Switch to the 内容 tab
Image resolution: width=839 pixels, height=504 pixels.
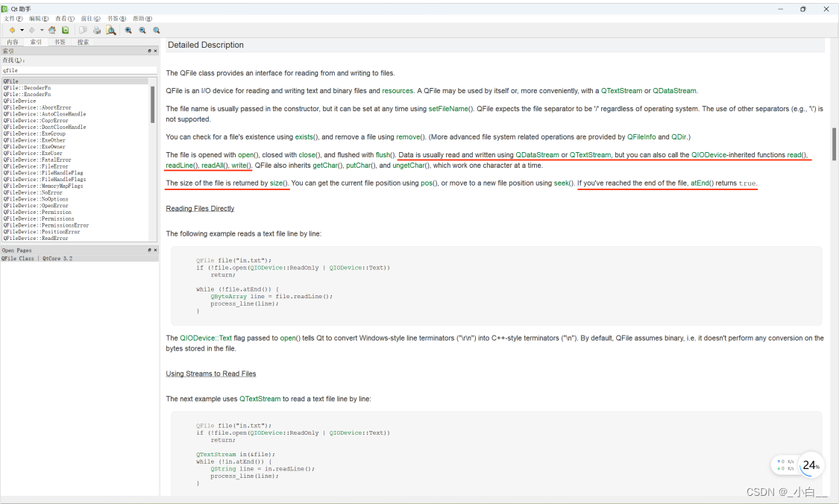13,42
